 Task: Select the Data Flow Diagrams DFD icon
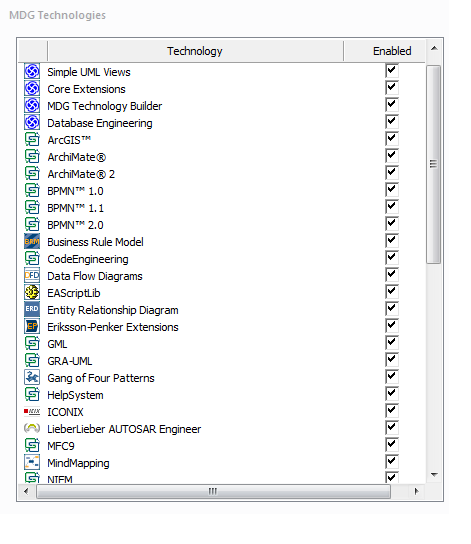(x=32, y=275)
